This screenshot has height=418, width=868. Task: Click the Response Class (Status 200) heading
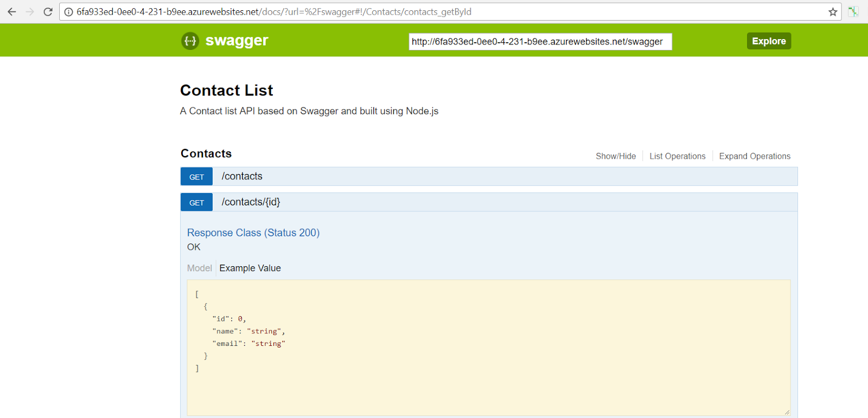253,233
